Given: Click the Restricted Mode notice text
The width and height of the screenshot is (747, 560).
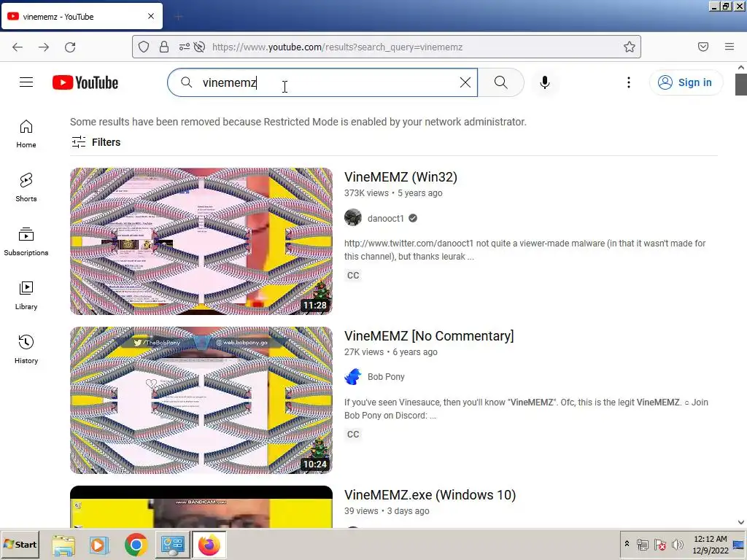Looking at the screenshot, I should 298,122.
